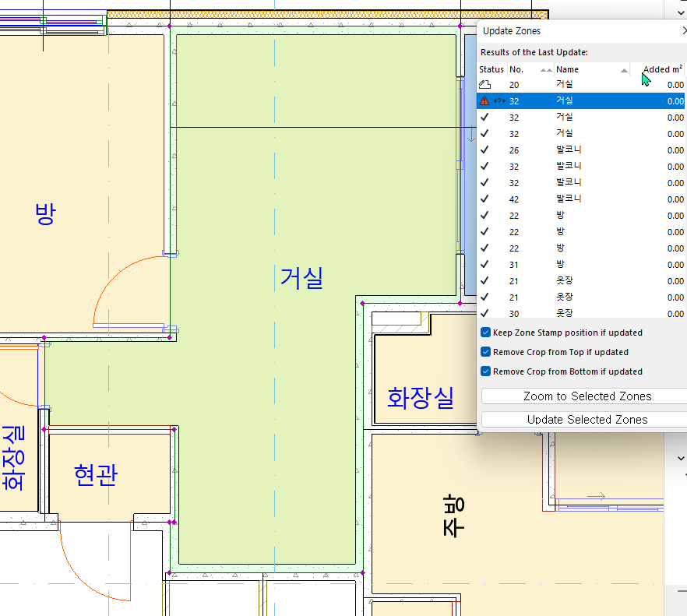The width and height of the screenshot is (687, 616).
Task: Click the checkmark status icon for zone 30 옷장
Action: pyautogui.click(x=485, y=313)
